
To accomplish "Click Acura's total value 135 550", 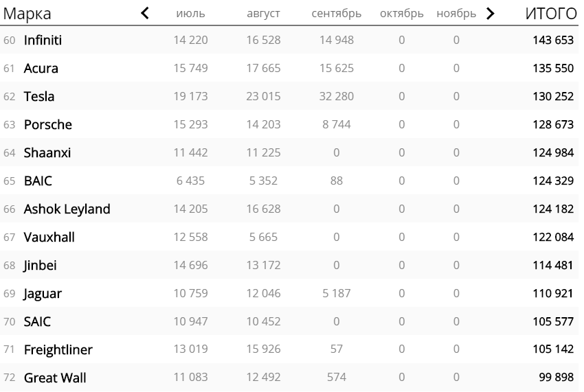I will (x=553, y=68).
